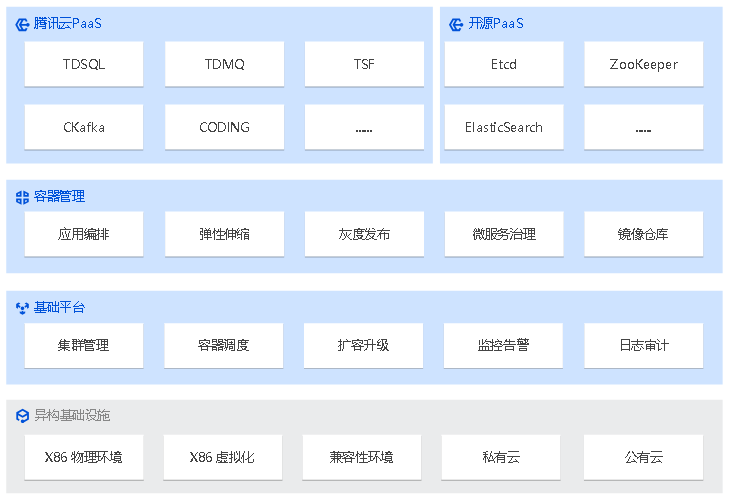729x500 pixels.
Task: Select the Etcd box
Action: pos(504,64)
